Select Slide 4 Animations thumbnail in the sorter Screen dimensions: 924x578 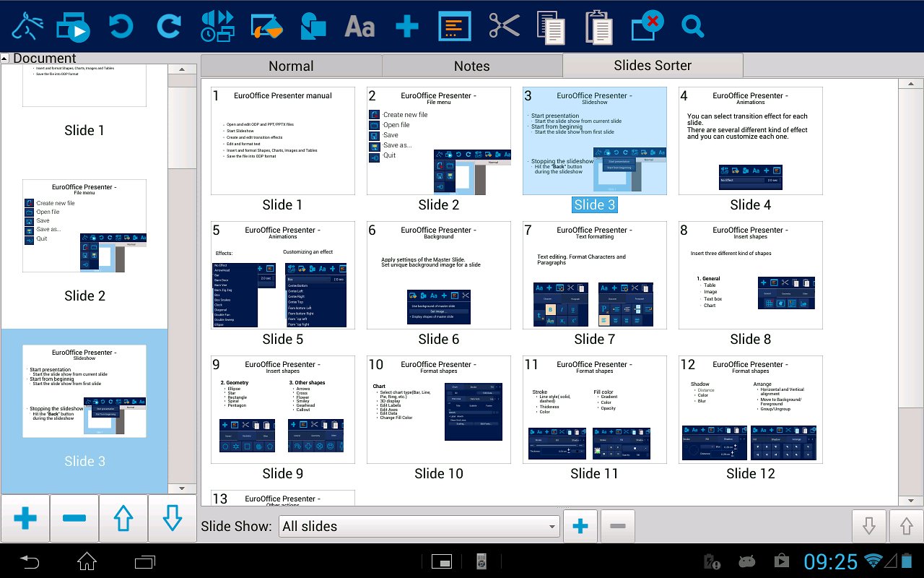click(751, 141)
